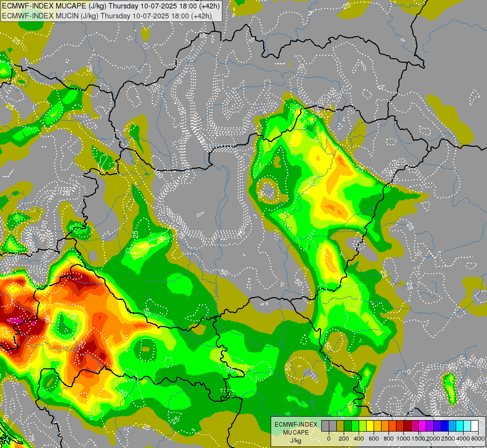Click the legend value 1500
Image resolution: width=487 pixels, height=448 pixels.
418,439
